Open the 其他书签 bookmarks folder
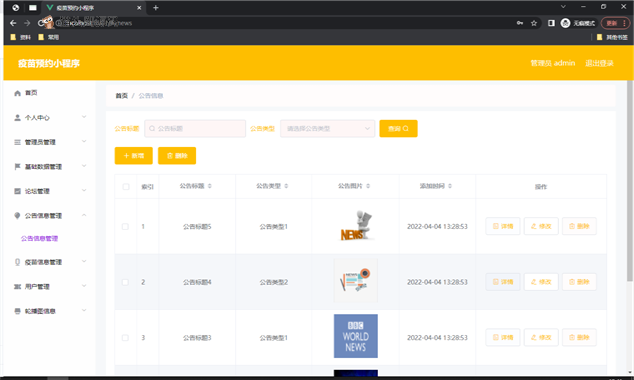This screenshot has width=634, height=380. point(612,37)
